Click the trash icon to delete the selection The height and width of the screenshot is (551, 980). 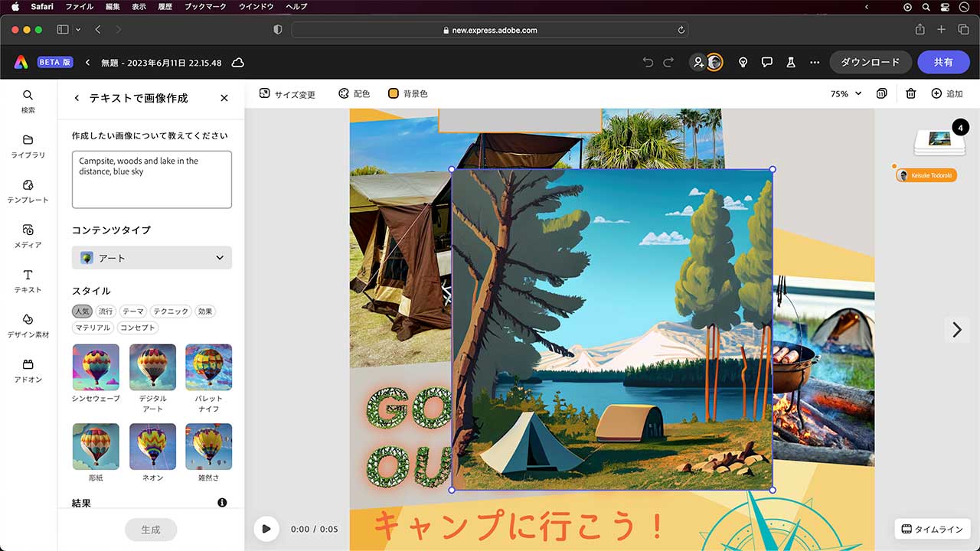(910, 93)
